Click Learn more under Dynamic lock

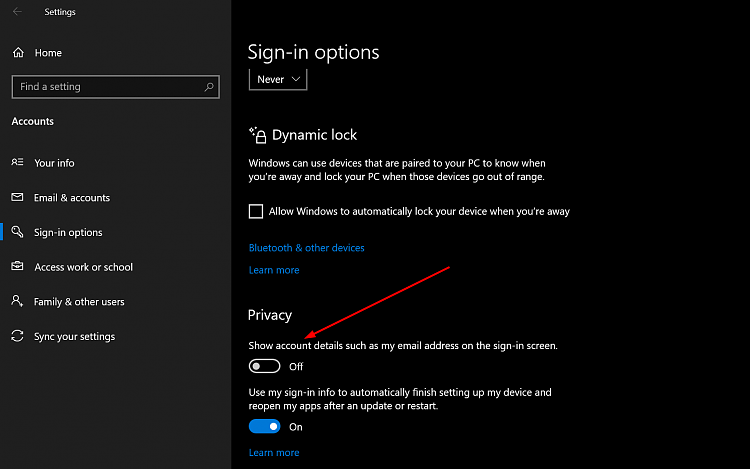point(274,270)
